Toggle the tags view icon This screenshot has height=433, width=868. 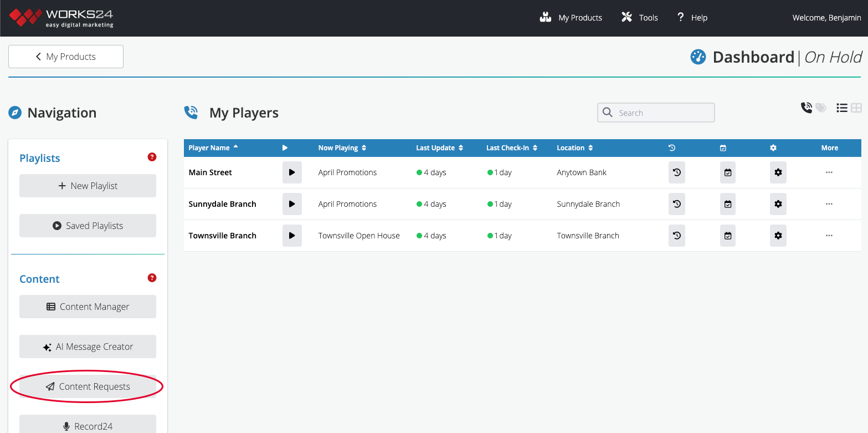click(821, 108)
